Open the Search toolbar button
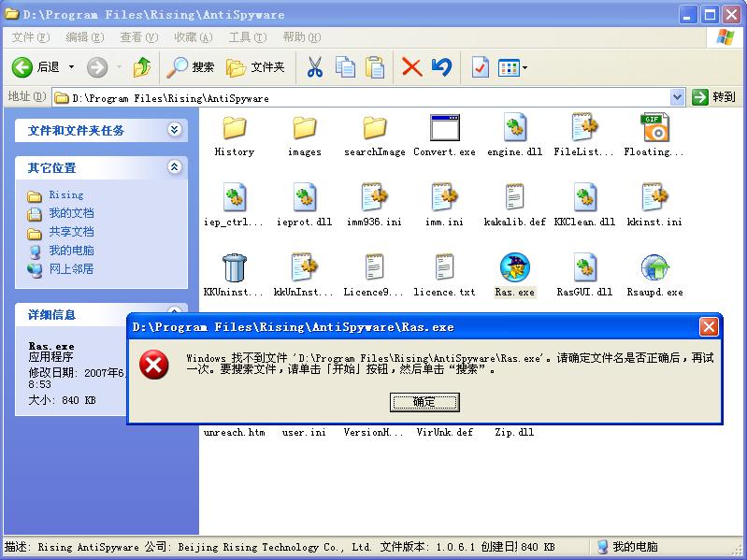This screenshot has height=560, width=747. point(190,67)
